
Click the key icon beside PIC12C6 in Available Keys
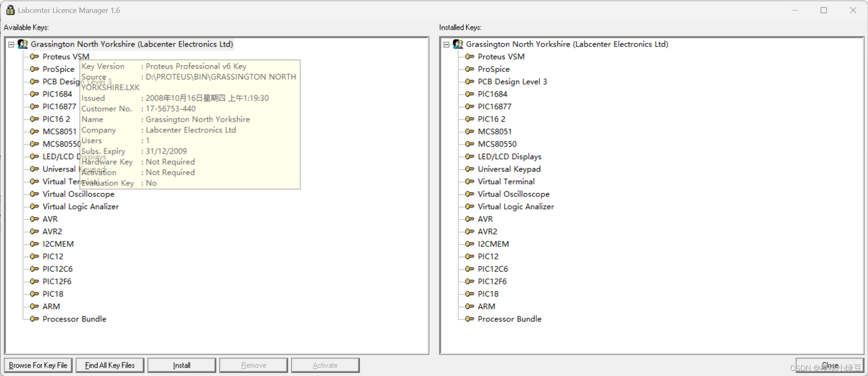coord(35,269)
